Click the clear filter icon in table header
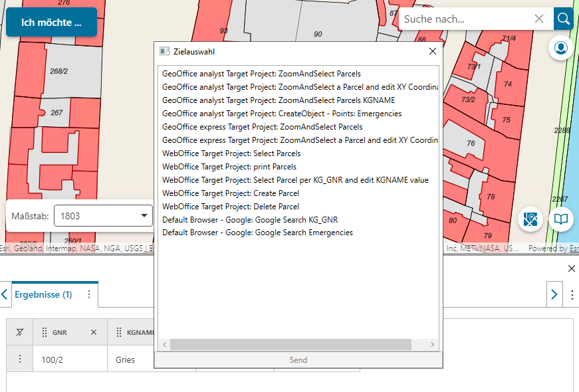 [x=19, y=332]
